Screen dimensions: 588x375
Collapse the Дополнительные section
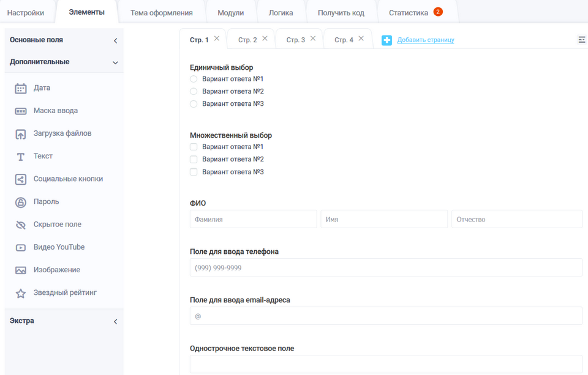(115, 62)
